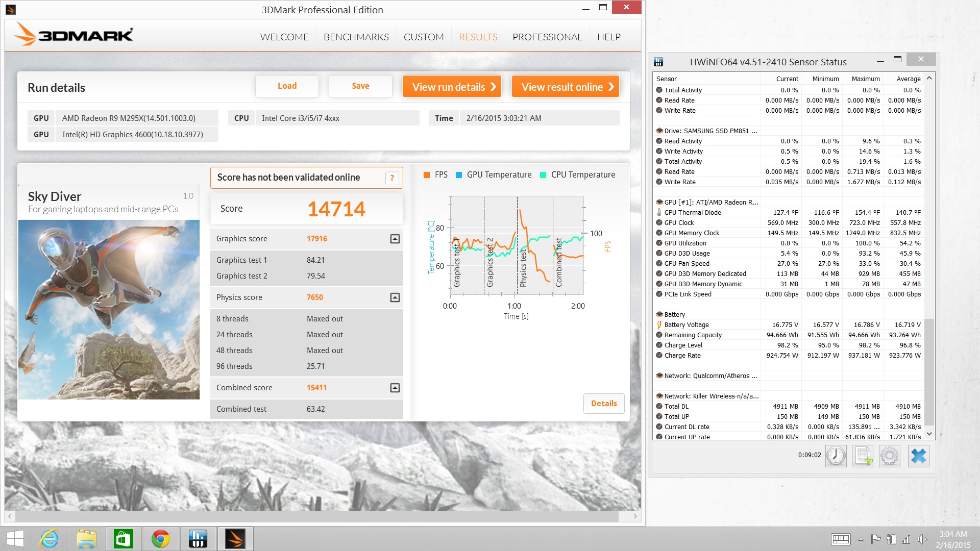This screenshot has height=551, width=980.
Task: Open the HELP tab
Action: [609, 37]
